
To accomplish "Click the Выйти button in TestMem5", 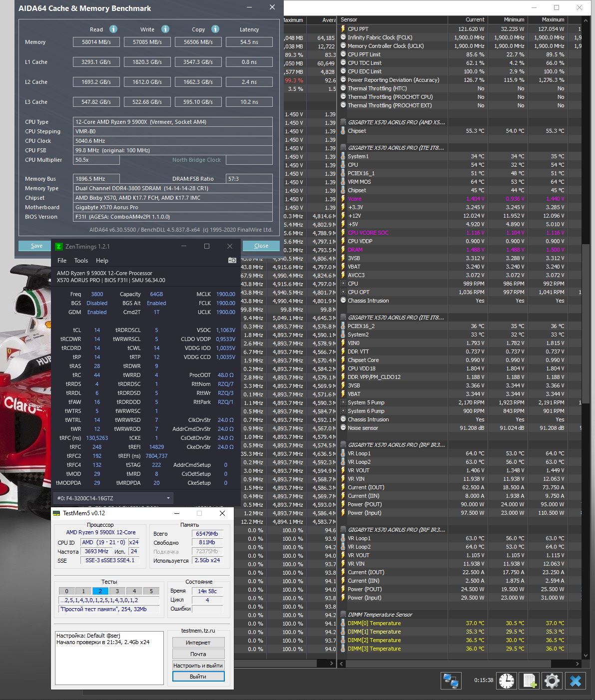I will coord(198,677).
